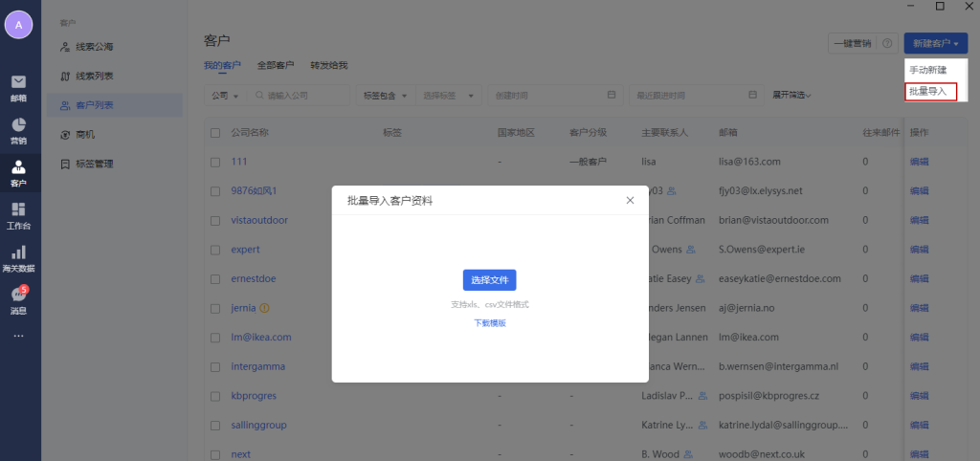Toggle the select-all checkbox in table header

pos(215,132)
